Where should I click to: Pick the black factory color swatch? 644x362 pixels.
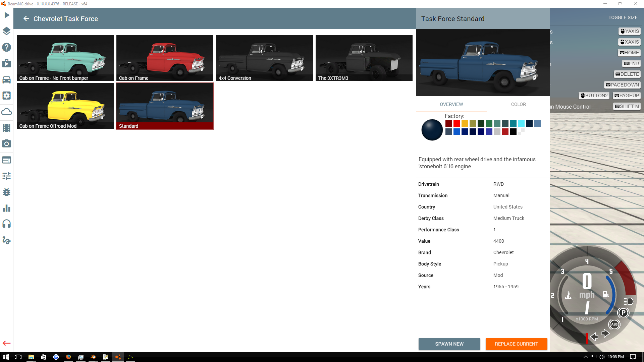coord(513,132)
